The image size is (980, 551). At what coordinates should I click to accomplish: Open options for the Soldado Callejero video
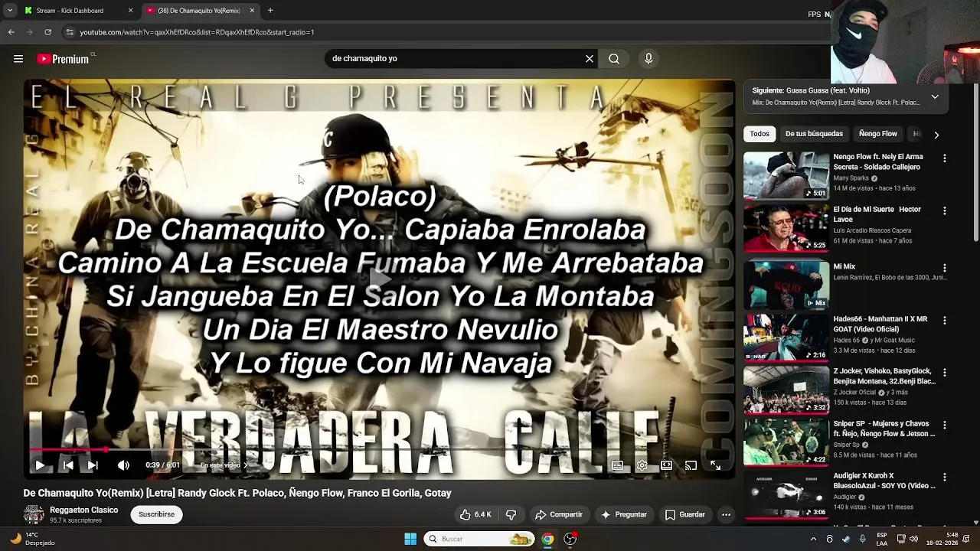click(x=944, y=158)
